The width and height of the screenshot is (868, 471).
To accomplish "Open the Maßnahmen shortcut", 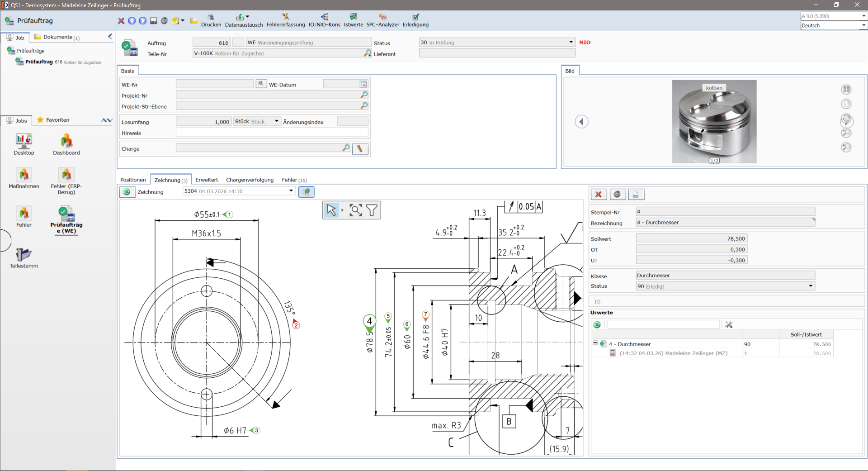I will click(x=24, y=178).
